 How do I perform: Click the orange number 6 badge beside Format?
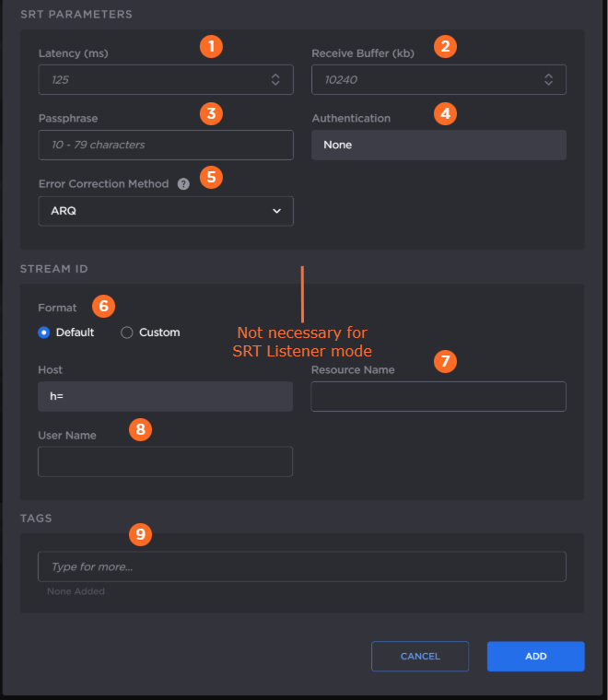click(x=103, y=305)
